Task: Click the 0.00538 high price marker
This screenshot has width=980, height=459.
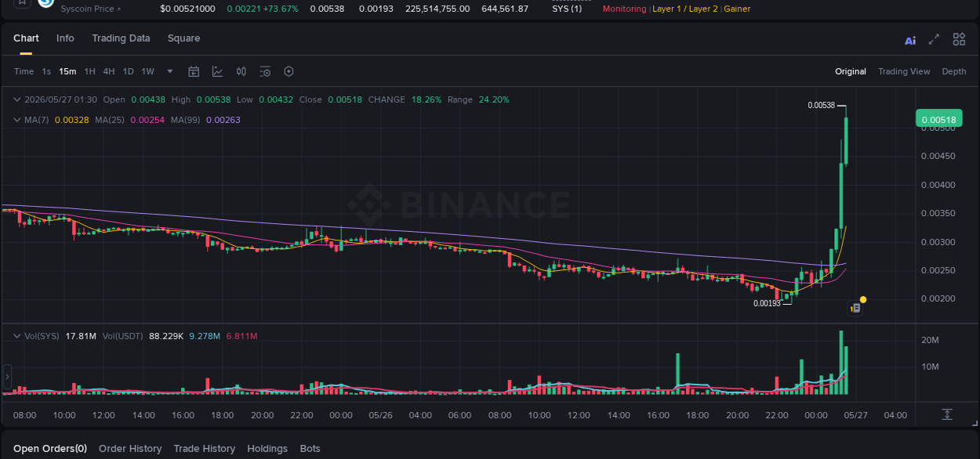Action: coord(821,105)
